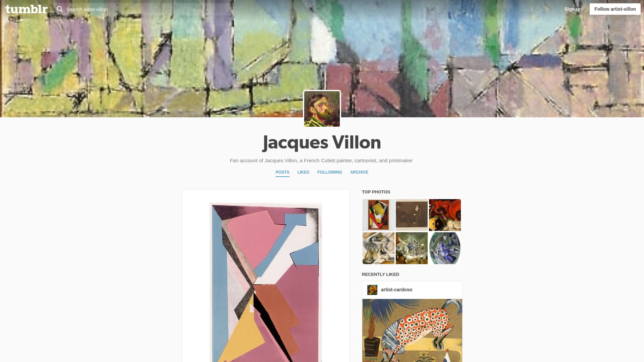Click the Tumblr logo
Screen dimensions: 644x362
[x=26, y=9]
